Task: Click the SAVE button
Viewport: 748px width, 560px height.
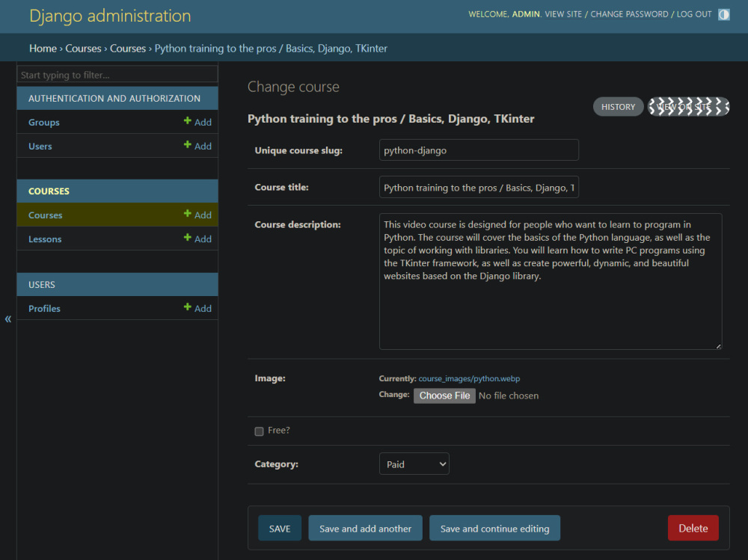Action: click(x=280, y=528)
